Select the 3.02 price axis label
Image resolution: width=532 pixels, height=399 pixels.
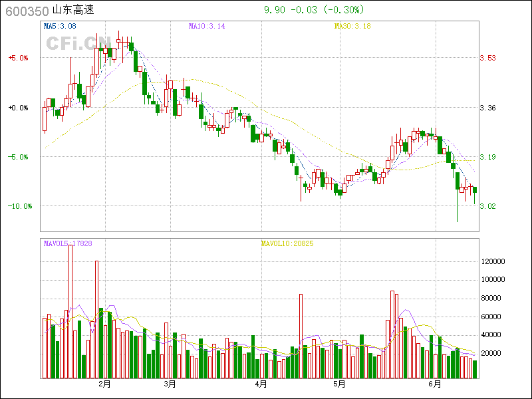[x=488, y=206]
